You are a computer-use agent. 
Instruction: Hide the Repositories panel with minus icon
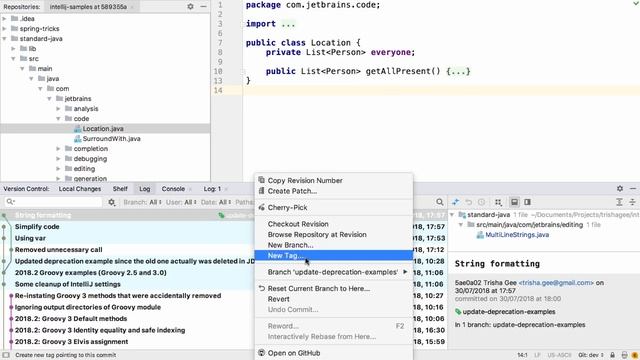click(203, 7)
